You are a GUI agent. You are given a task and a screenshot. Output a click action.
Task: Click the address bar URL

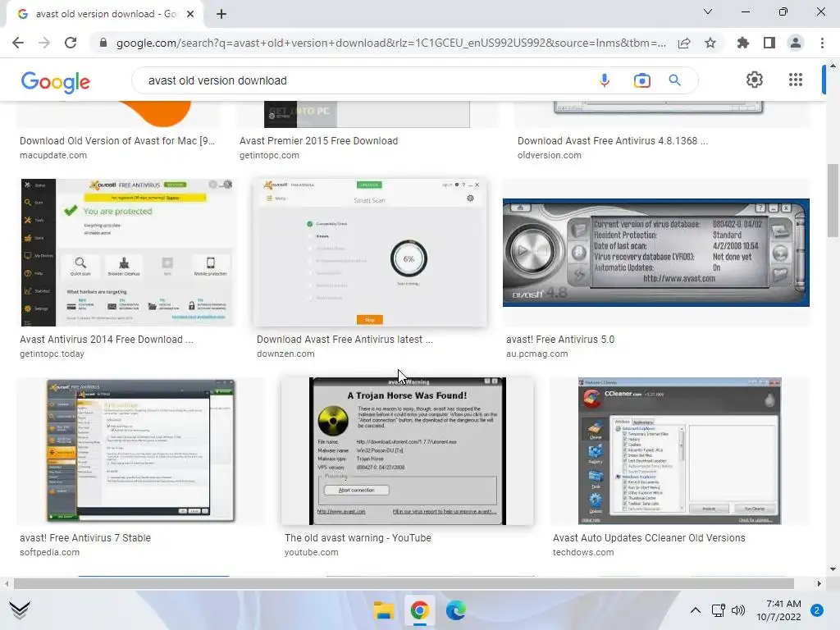pos(391,43)
